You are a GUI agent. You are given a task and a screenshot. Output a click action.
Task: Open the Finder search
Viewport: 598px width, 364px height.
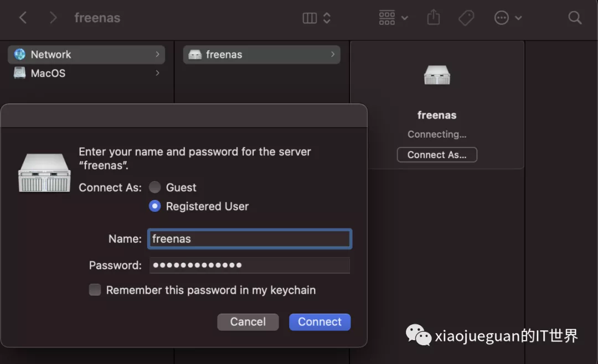point(574,18)
